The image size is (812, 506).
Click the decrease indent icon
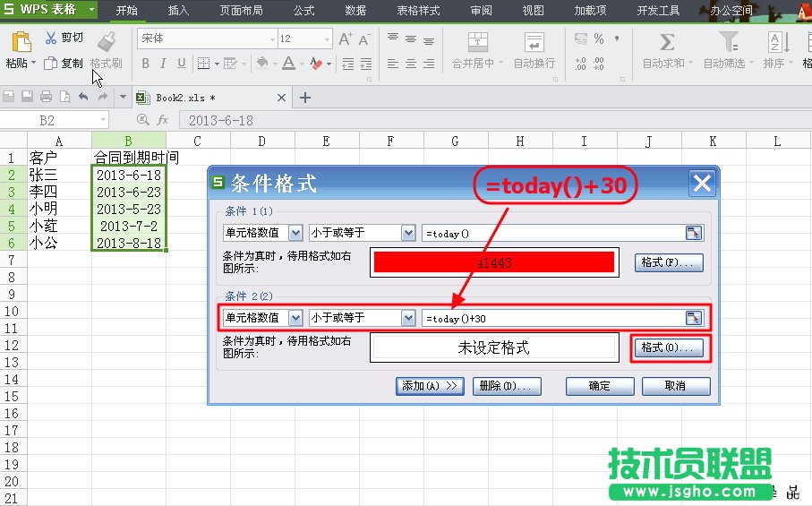coord(348,64)
